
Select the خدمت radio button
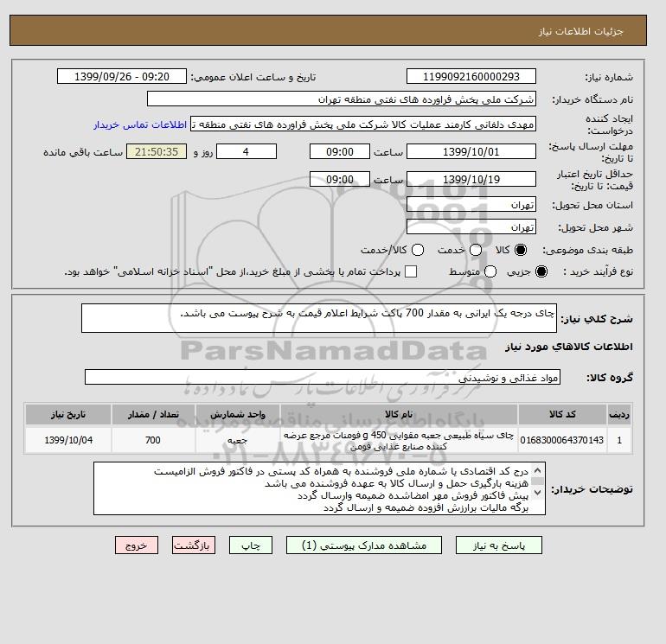[476, 250]
